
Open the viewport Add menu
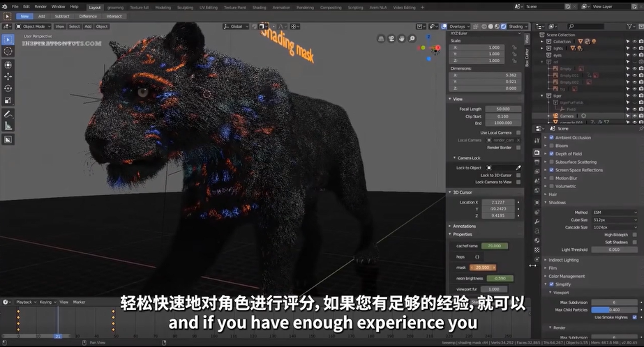(88, 26)
